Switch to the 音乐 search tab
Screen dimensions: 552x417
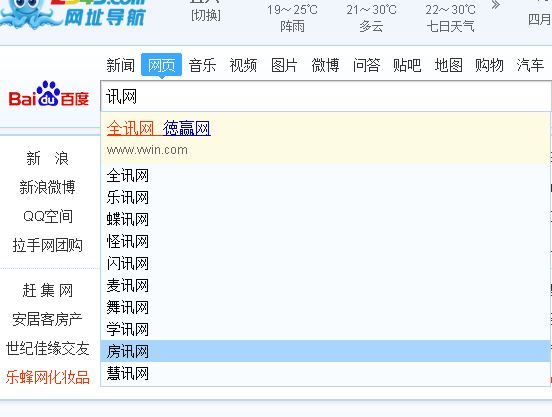(202, 65)
